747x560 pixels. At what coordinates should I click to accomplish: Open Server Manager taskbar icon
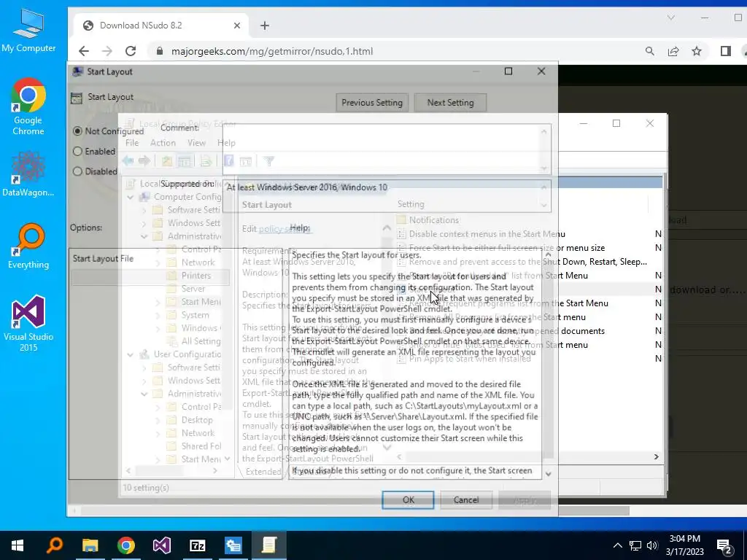click(233, 545)
